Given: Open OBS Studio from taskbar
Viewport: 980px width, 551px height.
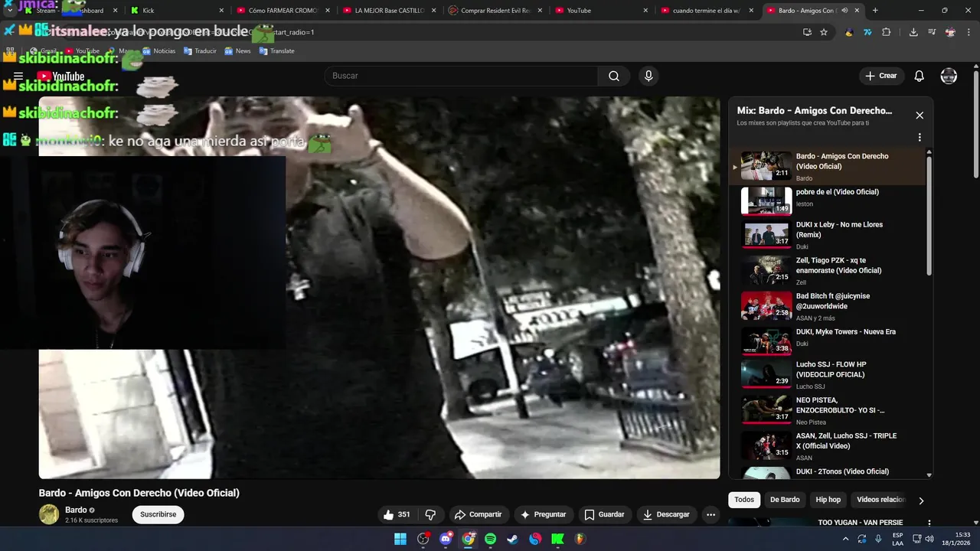Looking at the screenshot, I should [423, 539].
